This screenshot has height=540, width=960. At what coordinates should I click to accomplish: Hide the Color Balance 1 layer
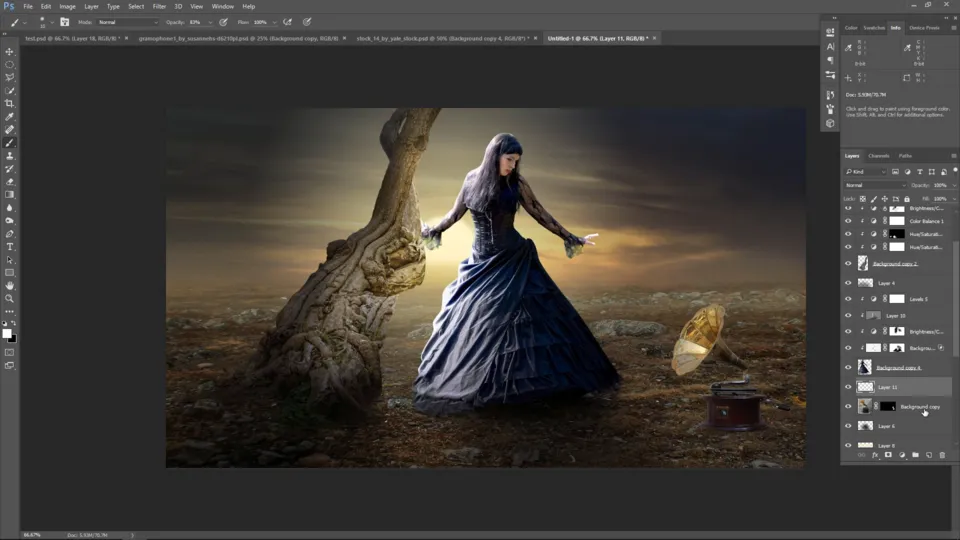coord(848,221)
